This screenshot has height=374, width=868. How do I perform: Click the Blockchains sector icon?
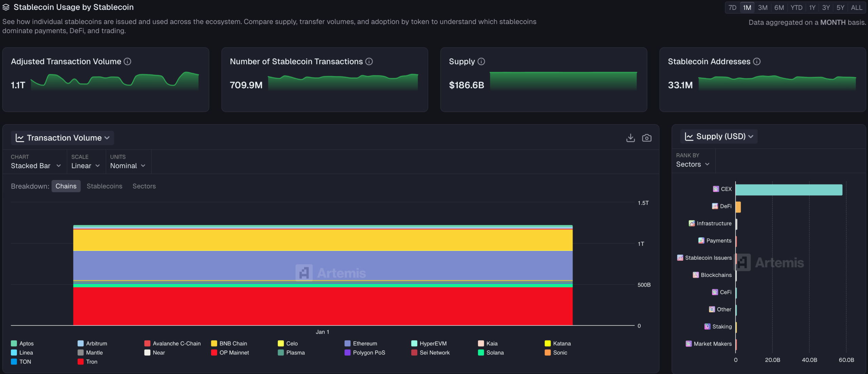pos(696,275)
